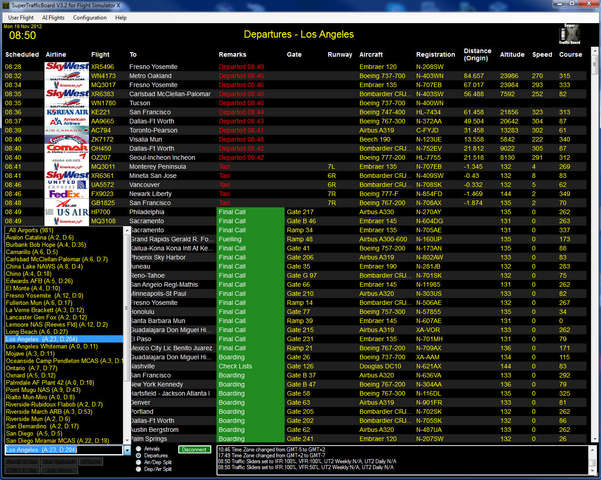
Task: Sort by the Gate column header
Action: pyautogui.click(x=294, y=54)
